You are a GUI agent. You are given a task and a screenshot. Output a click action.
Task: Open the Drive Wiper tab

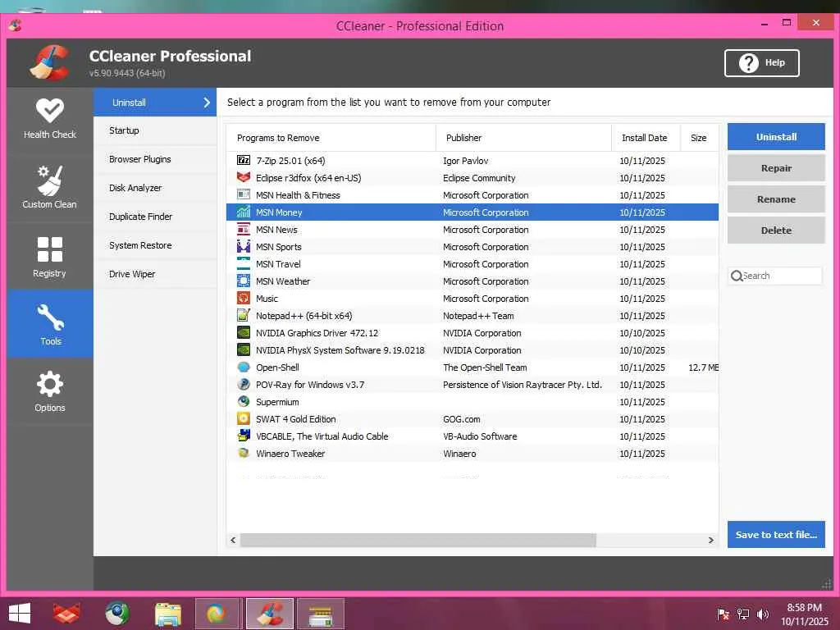pyautogui.click(x=155, y=274)
